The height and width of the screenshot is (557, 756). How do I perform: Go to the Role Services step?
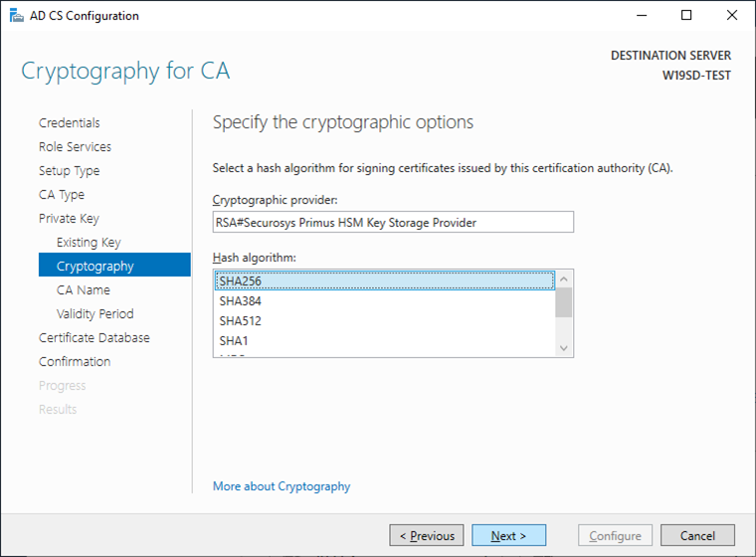[x=76, y=147]
